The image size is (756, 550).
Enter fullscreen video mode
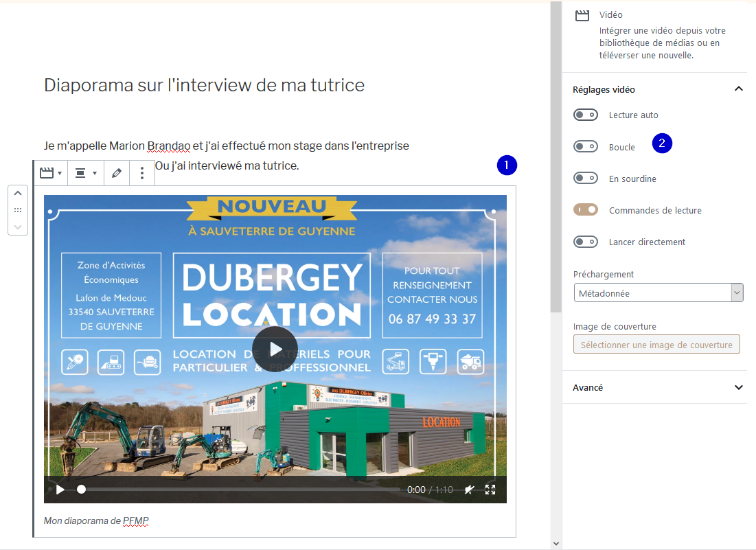(x=490, y=490)
